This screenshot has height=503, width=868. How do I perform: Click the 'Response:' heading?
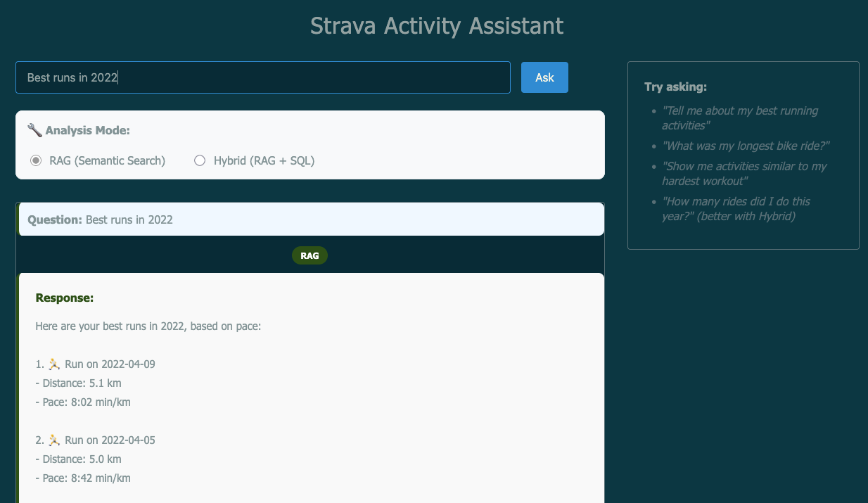tap(65, 298)
